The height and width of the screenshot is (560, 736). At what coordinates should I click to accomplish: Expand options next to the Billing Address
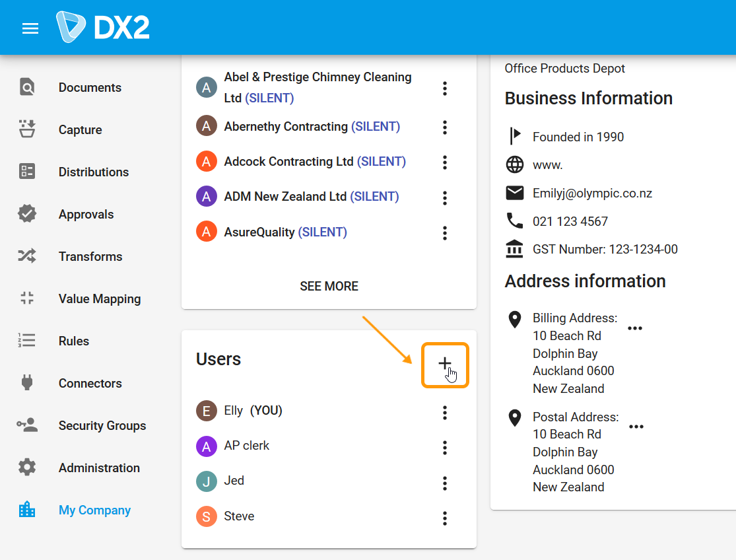point(635,328)
